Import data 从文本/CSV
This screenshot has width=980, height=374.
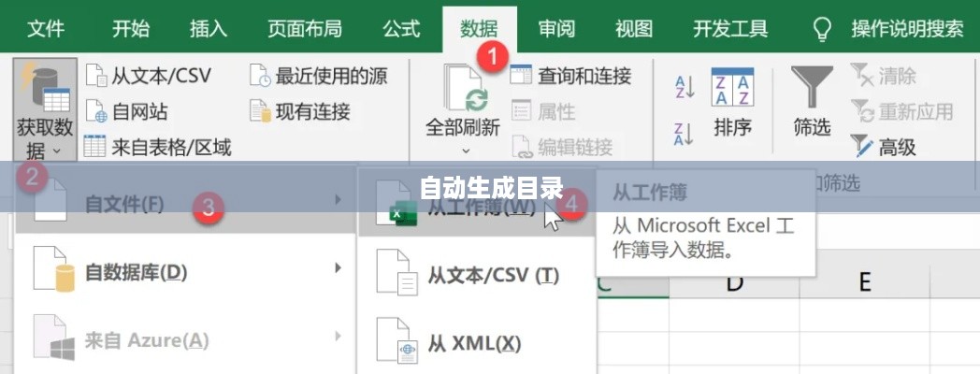point(148,77)
